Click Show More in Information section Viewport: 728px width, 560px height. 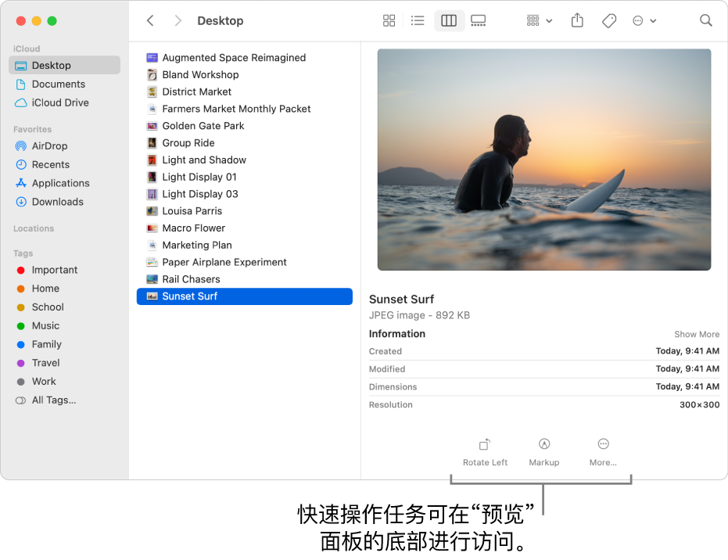[697, 334]
